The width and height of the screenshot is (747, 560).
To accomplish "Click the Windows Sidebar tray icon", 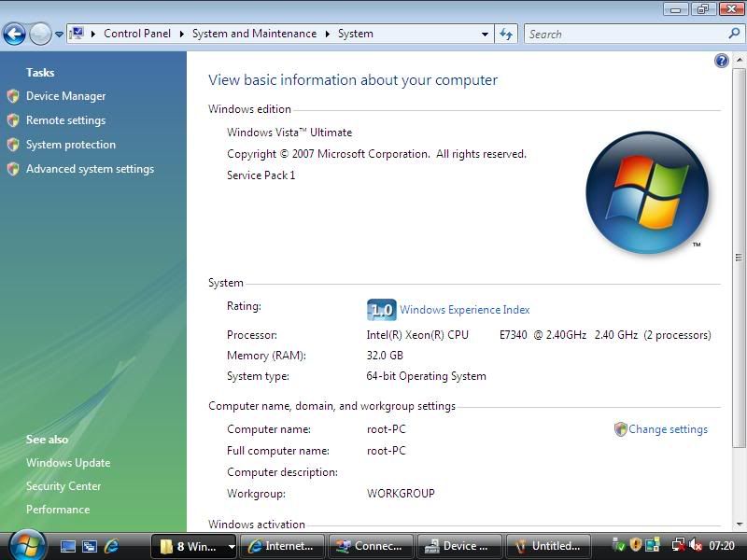I will 653,544.
